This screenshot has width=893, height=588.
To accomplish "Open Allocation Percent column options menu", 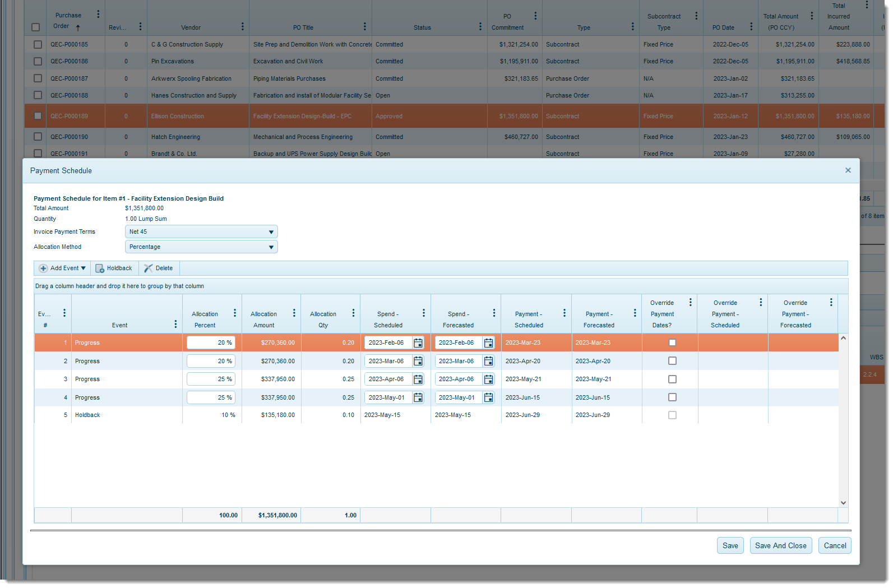I will 235,313.
